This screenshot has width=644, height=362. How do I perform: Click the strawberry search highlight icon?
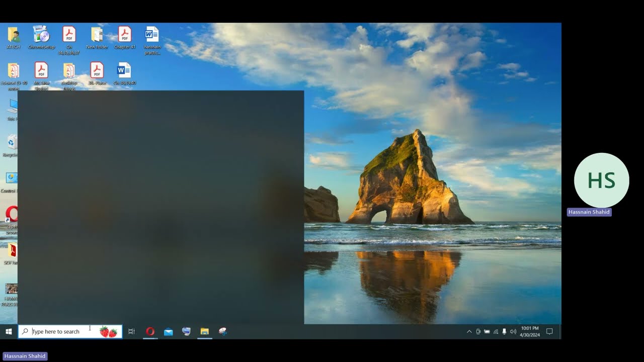pos(108,332)
